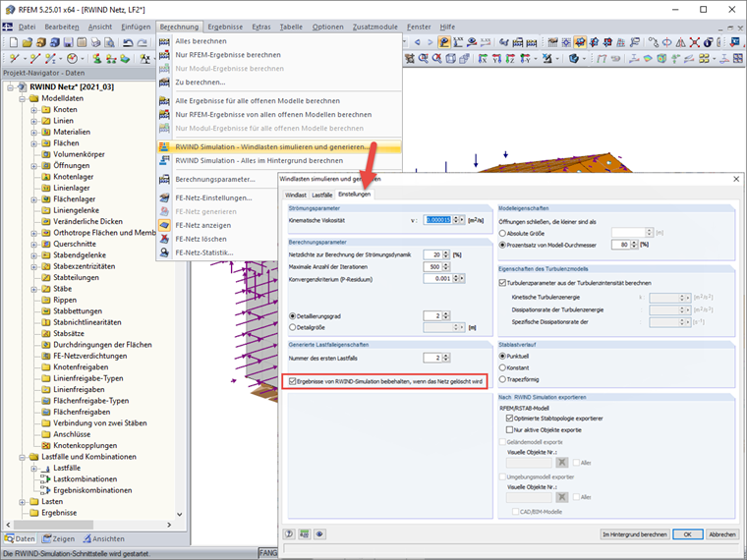Click the new line toolbar icon

click(34, 59)
